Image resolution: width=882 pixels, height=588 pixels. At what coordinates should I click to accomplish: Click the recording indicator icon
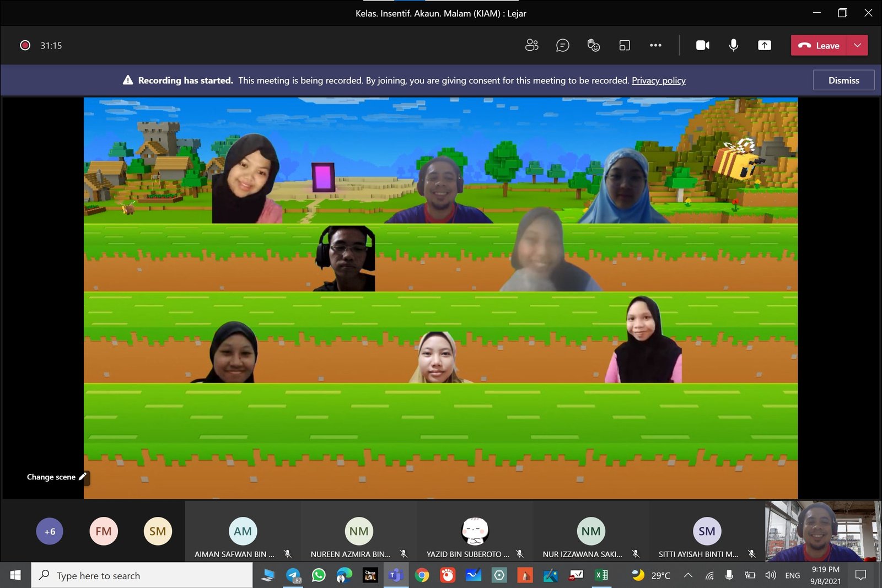click(25, 45)
